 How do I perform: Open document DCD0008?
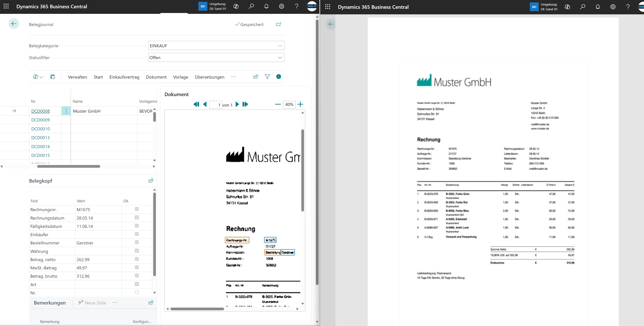tap(40, 111)
